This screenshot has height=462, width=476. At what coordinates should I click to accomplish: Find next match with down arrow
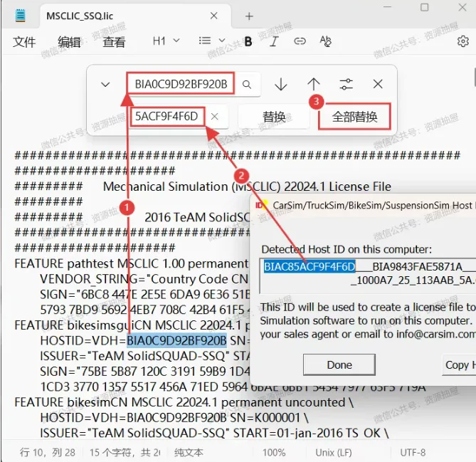[x=281, y=84]
